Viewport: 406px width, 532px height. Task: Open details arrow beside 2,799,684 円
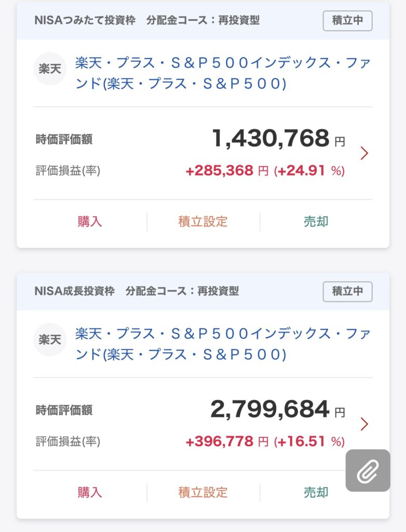pyautogui.click(x=364, y=424)
